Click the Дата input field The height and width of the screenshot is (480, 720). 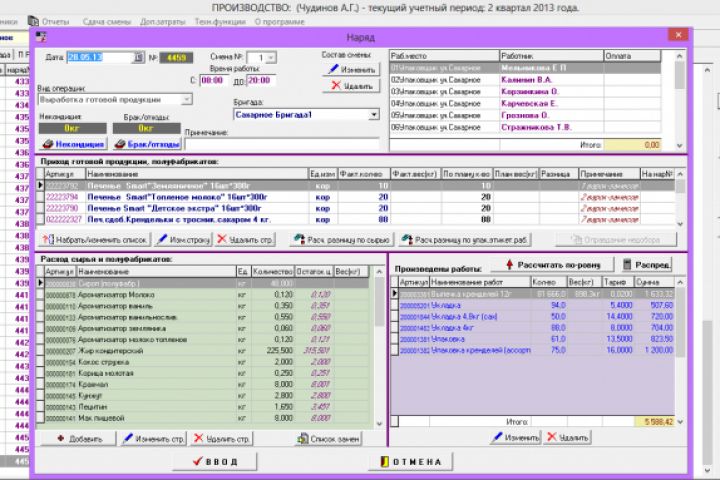click(x=100, y=57)
